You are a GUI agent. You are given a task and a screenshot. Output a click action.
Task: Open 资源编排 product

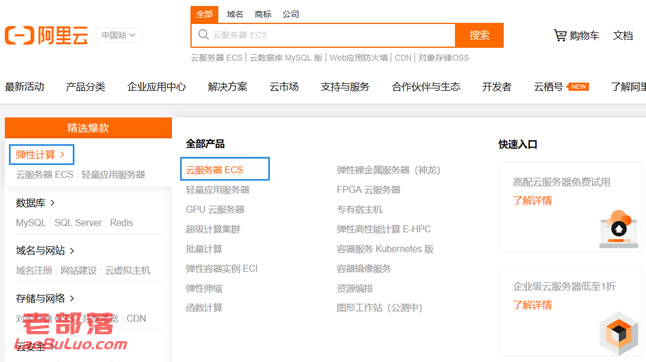pos(355,288)
